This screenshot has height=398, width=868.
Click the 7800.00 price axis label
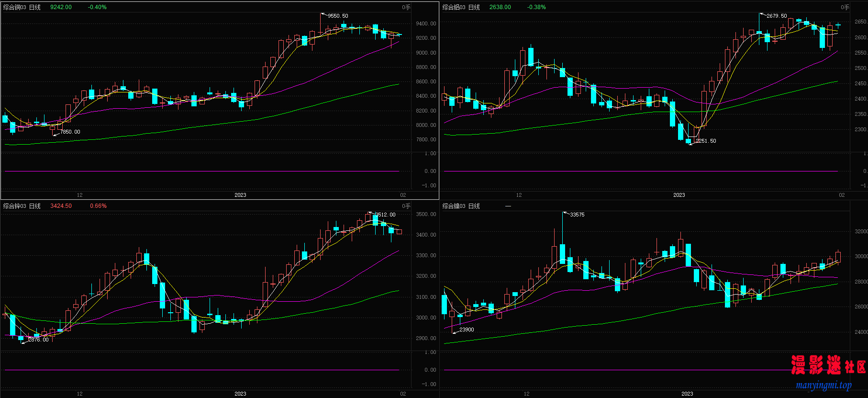[426, 139]
